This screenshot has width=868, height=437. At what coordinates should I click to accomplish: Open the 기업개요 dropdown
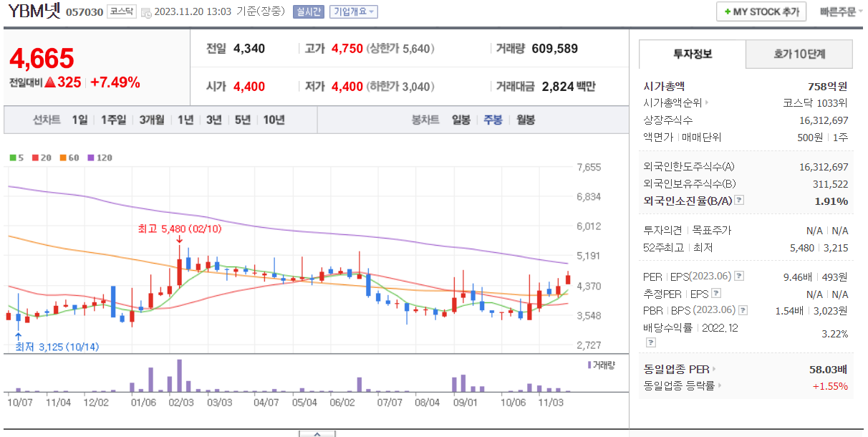[x=353, y=12]
